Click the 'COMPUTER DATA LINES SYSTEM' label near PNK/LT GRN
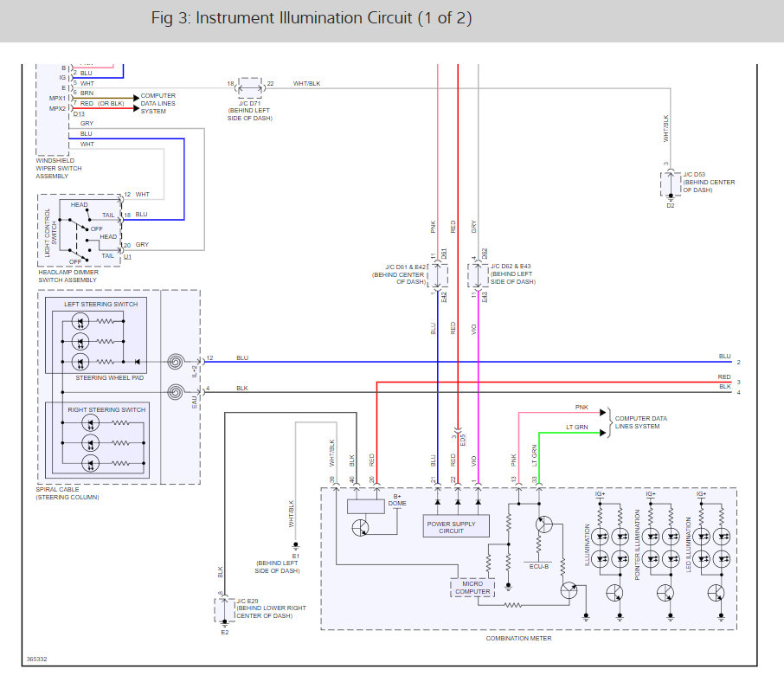The height and width of the screenshot is (682, 784). pyautogui.click(x=640, y=422)
